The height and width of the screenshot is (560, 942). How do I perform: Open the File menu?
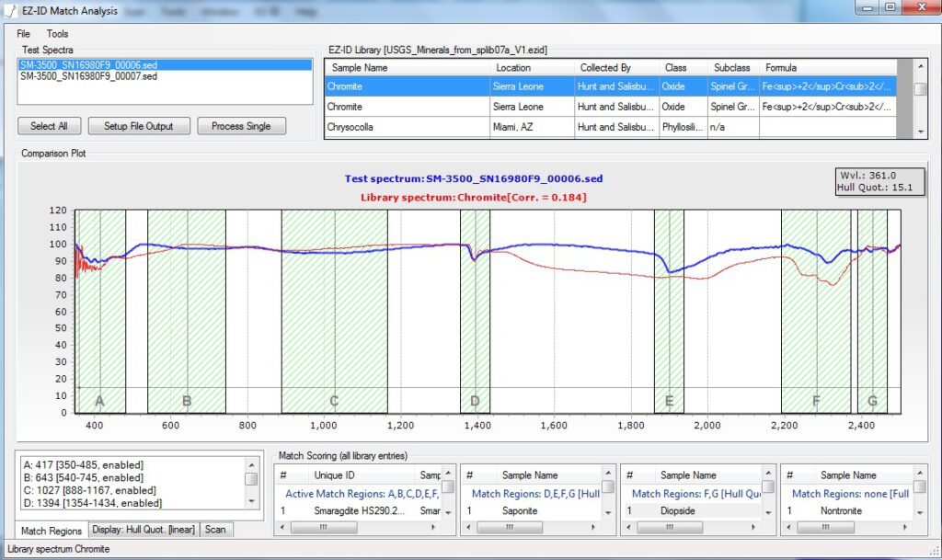[x=23, y=33]
